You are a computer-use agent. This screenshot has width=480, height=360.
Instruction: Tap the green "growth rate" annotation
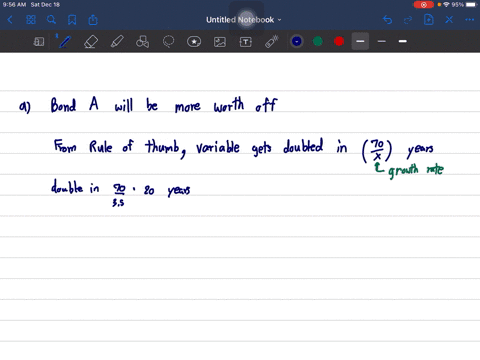click(416, 170)
